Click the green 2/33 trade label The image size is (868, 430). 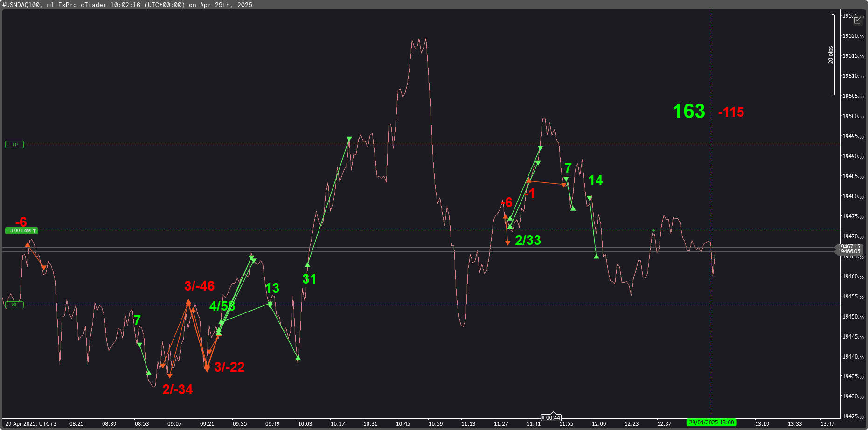[x=528, y=240]
